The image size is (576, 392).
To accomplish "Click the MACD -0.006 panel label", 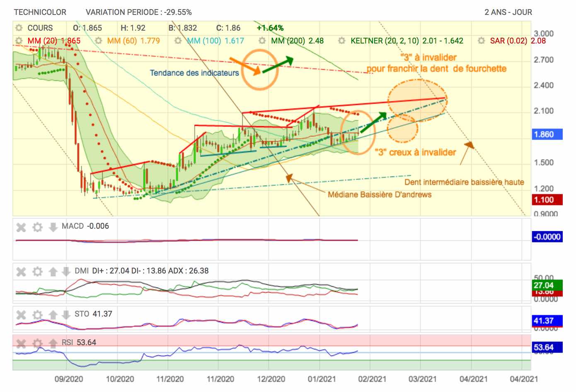I will 85,226.
